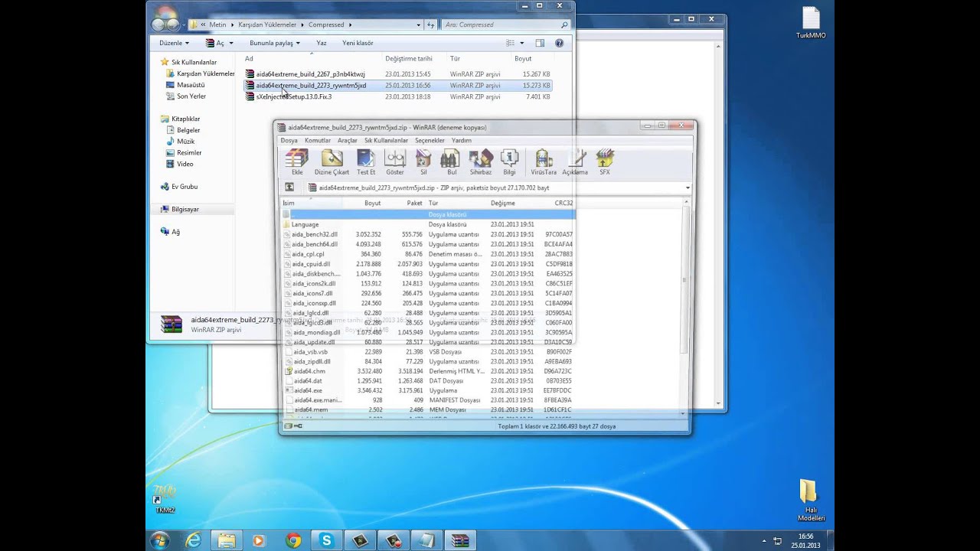Open TurkMMO desktop file icon
The height and width of the screenshot is (551, 980).
click(x=811, y=23)
